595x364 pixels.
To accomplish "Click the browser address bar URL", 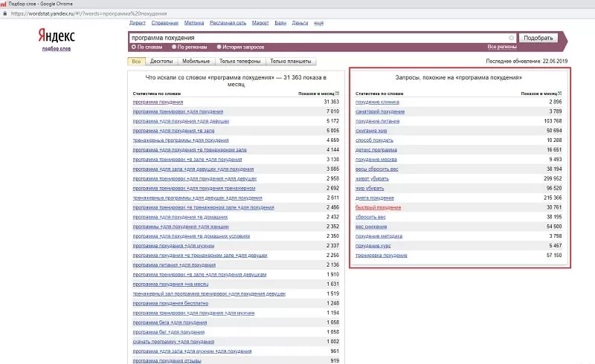I will click(x=89, y=13).
